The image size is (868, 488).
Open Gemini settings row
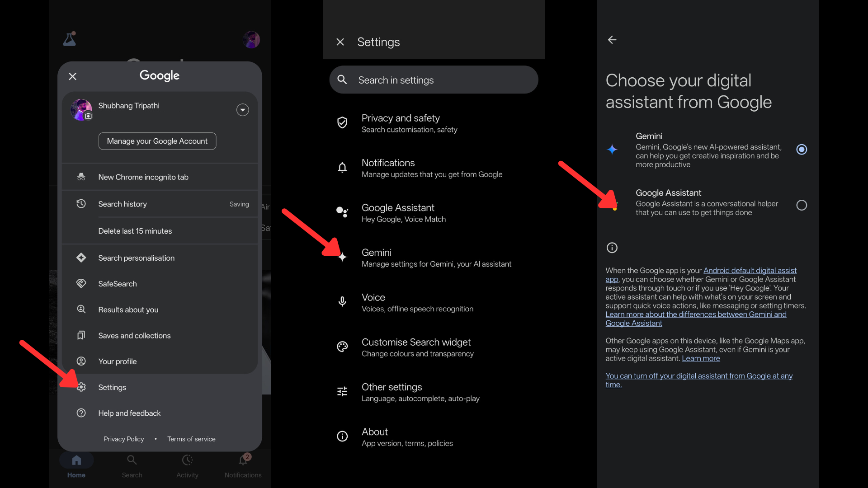434,258
